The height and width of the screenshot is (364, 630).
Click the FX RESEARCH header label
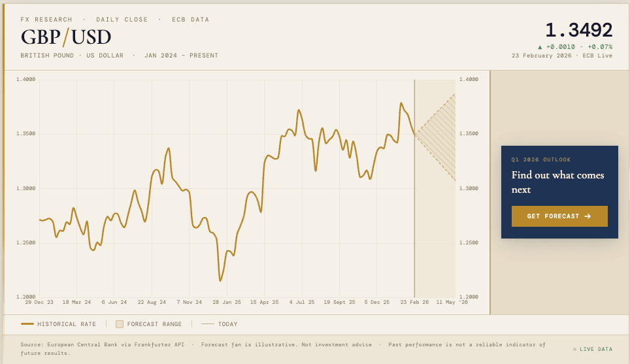click(46, 20)
